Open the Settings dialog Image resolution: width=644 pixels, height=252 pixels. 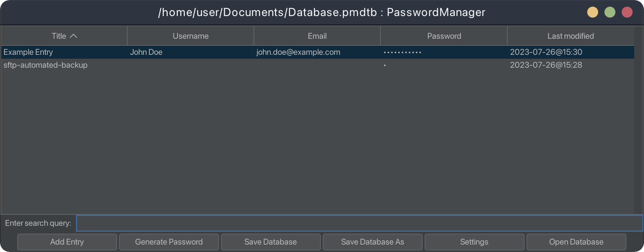(x=474, y=242)
